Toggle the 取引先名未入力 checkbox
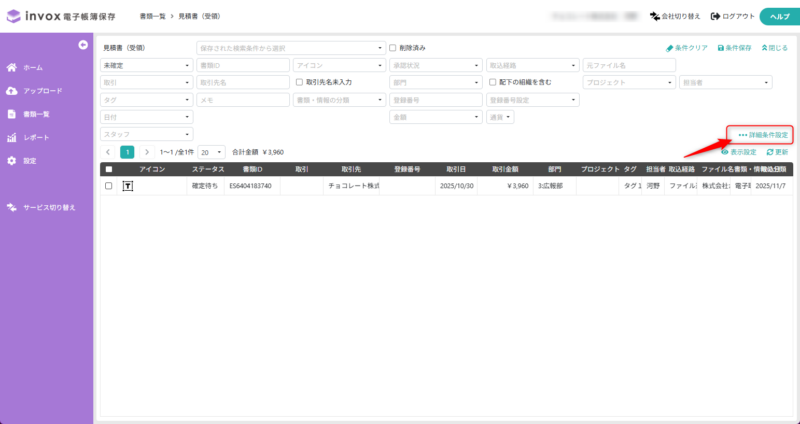The height and width of the screenshot is (424, 800). (x=299, y=82)
